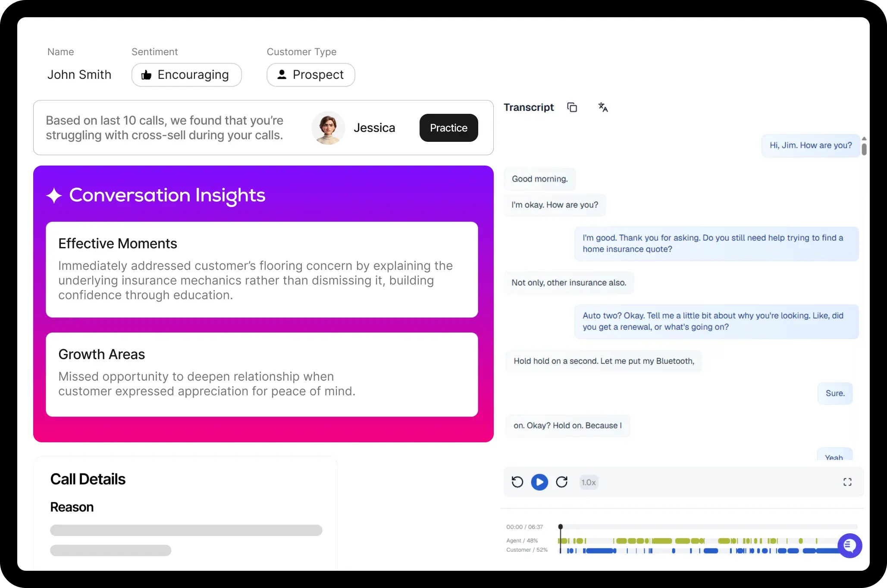887x588 pixels.
Task: Click the Growth Areas insight card
Action: (262, 374)
